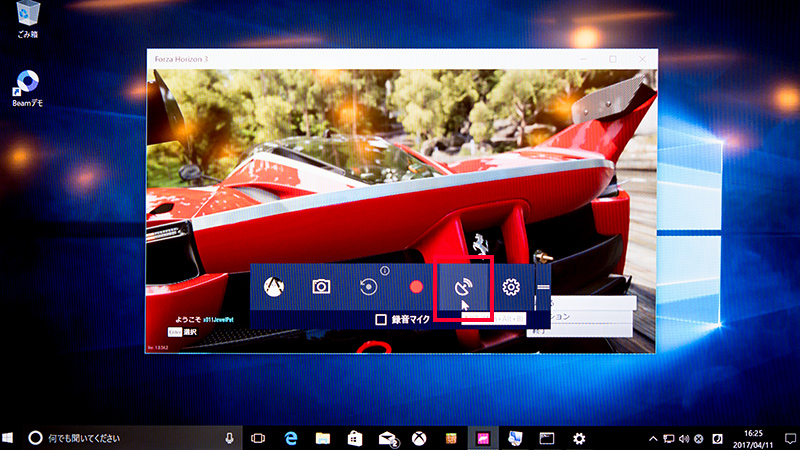This screenshot has height=450, width=800.
Task: Click the pen icon beside the clock
Action: (717, 438)
